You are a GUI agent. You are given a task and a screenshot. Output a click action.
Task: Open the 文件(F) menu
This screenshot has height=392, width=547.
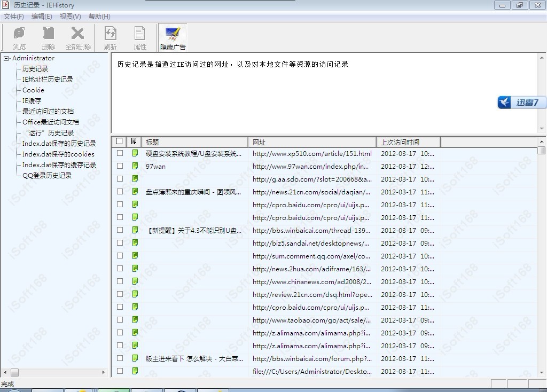[14, 17]
